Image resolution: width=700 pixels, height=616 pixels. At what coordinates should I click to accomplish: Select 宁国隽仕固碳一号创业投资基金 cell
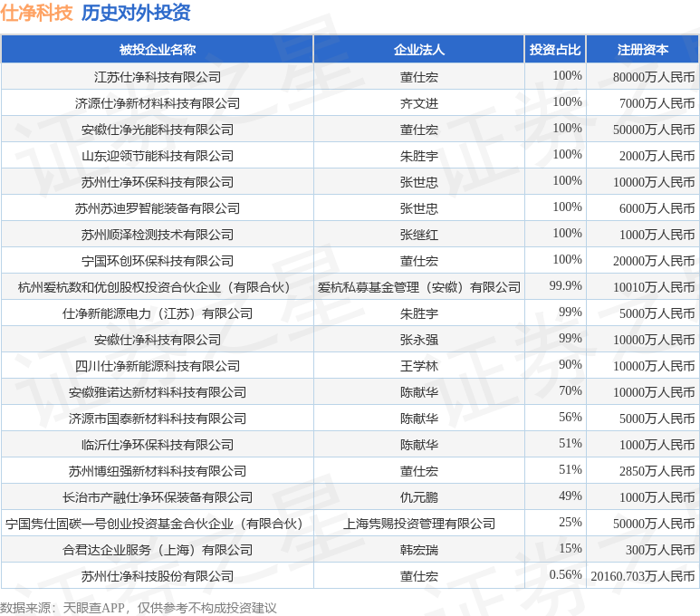158,524
